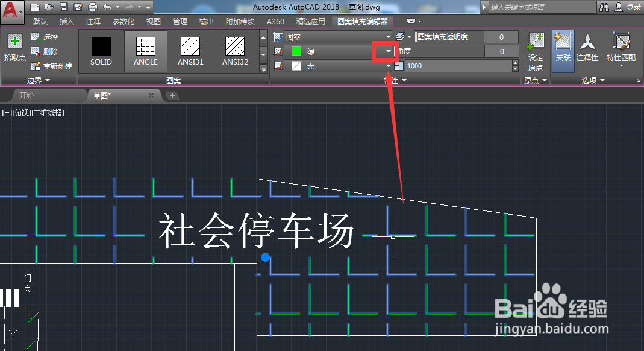Click pattern gallery down arrow
This screenshot has height=351, width=644.
[263, 54]
